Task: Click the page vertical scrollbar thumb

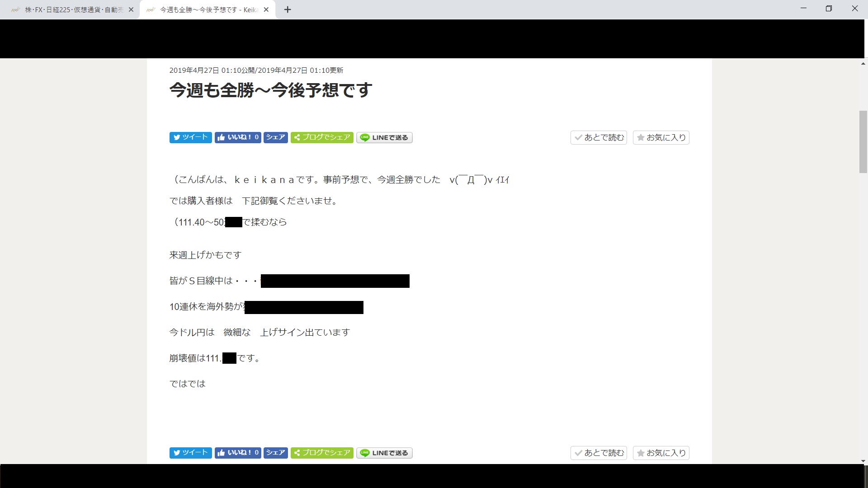Action: [x=863, y=141]
